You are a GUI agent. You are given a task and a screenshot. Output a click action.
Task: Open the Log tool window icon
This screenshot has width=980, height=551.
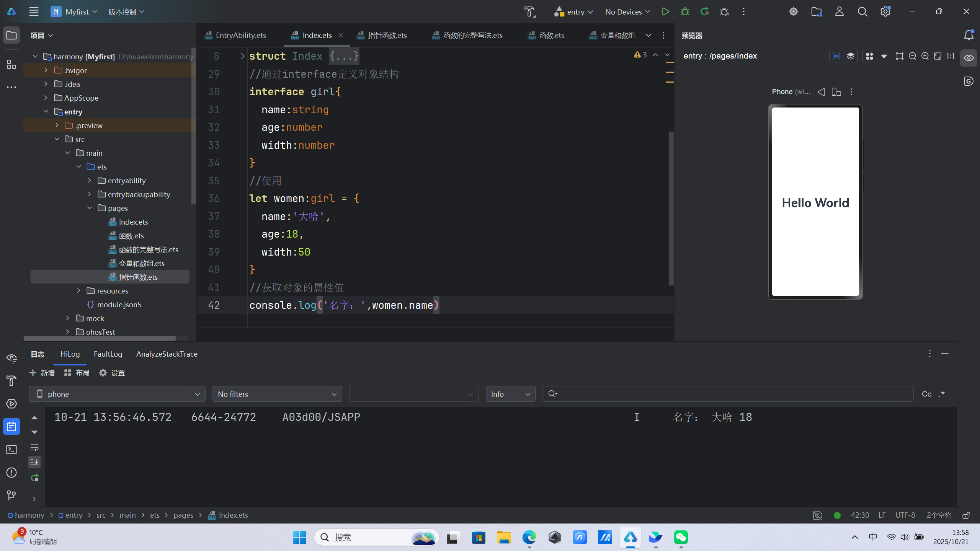tap(11, 427)
